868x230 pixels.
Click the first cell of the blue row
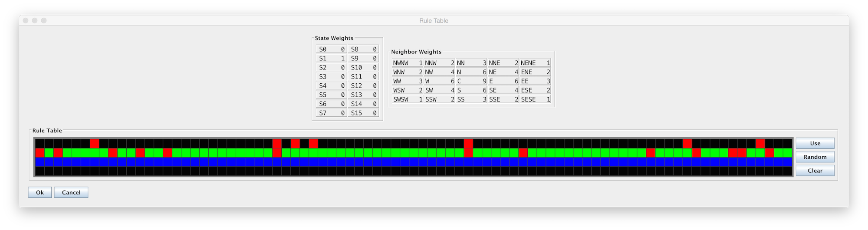(40, 162)
